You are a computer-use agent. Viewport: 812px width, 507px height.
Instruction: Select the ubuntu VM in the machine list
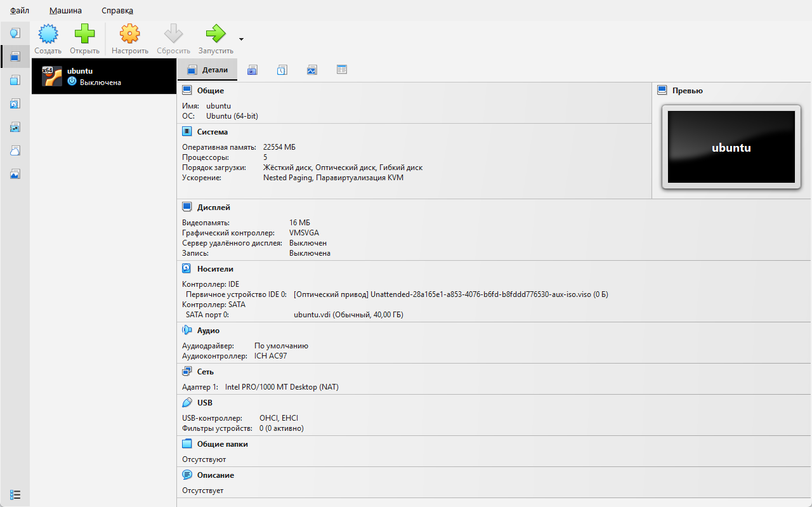pyautogui.click(x=103, y=76)
